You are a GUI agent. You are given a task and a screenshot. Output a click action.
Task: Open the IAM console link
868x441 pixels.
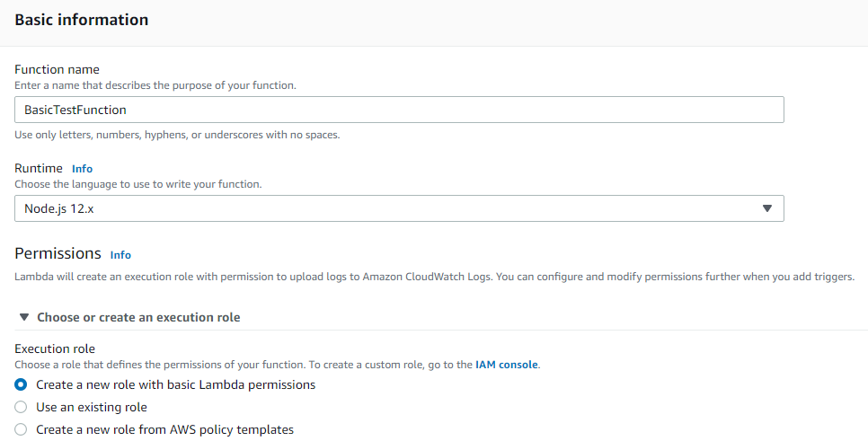(x=507, y=365)
